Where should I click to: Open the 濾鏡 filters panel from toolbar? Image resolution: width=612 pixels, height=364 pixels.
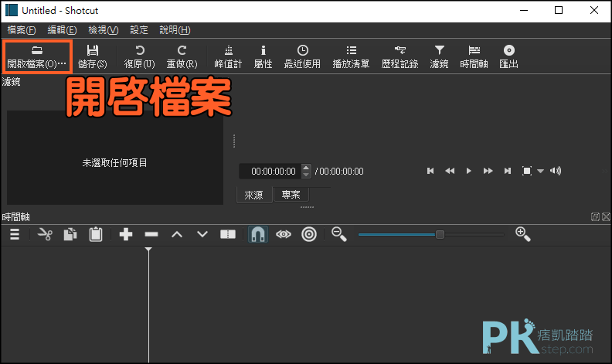pos(440,56)
